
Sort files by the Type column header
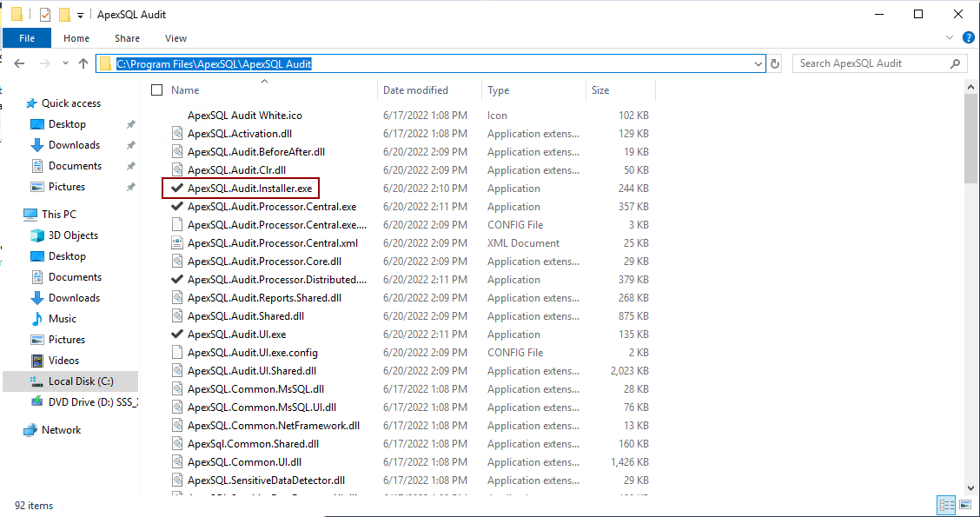[x=498, y=90]
